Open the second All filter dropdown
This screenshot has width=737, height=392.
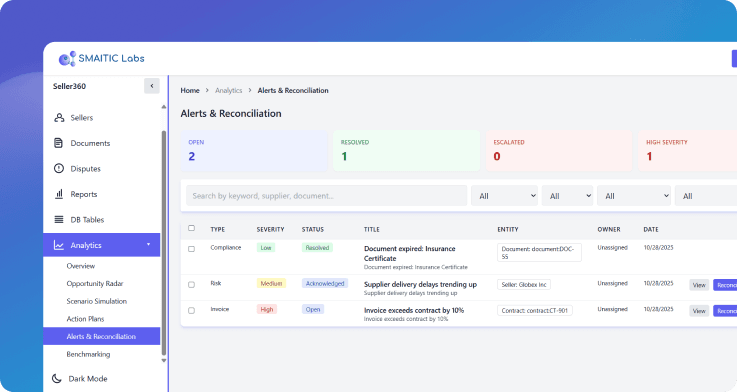(x=567, y=196)
